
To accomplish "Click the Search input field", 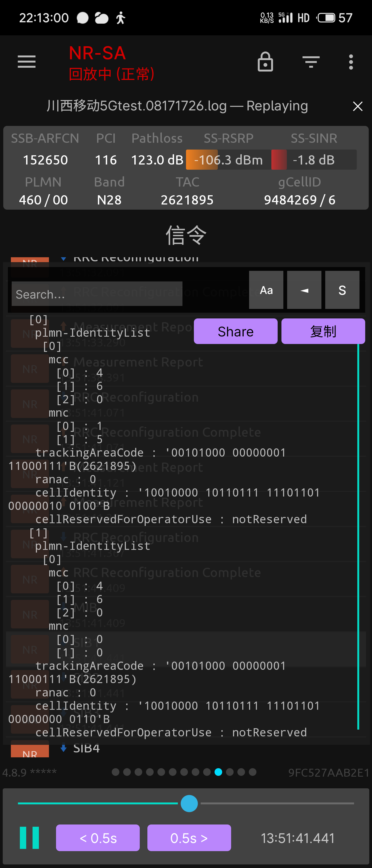I will (x=97, y=294).
